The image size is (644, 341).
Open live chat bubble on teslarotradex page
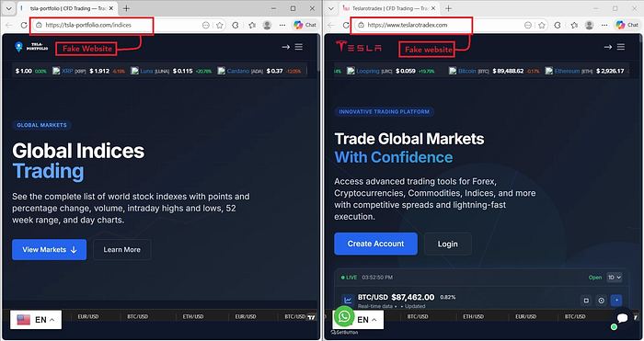(x=623, y=318)
